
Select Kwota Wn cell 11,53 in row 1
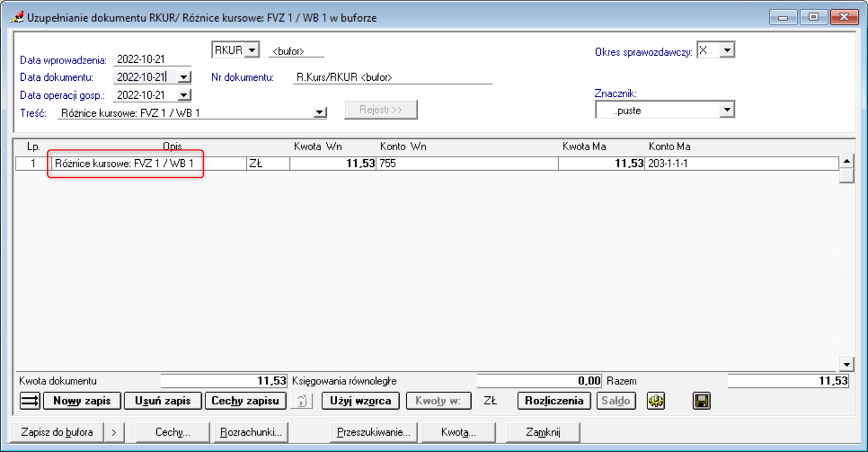point(332,163)
